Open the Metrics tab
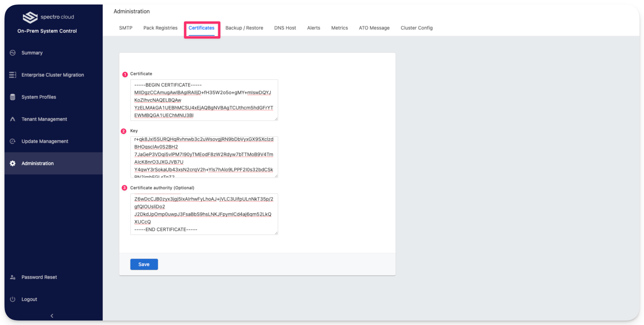The width and height of the screenshot is (644, 325). point(339,28)
